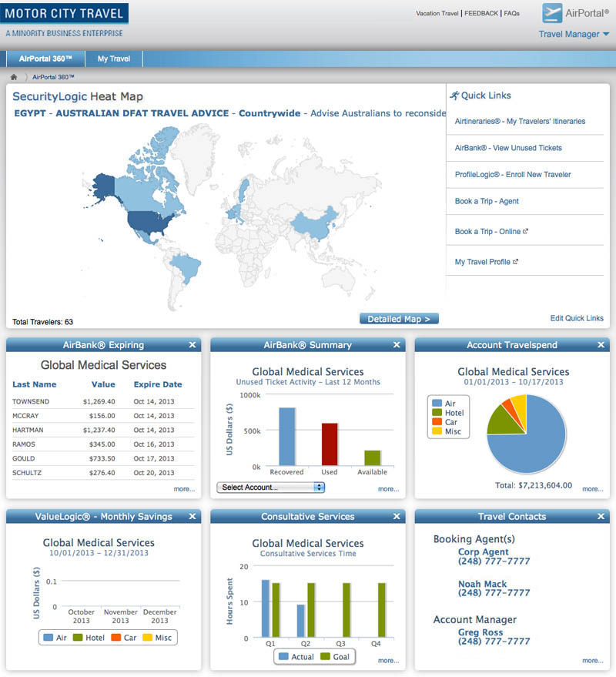Open the Detailed Map button
Viewport: 616px width, 677px height.
pyautogui.click(x=399, y=319)
